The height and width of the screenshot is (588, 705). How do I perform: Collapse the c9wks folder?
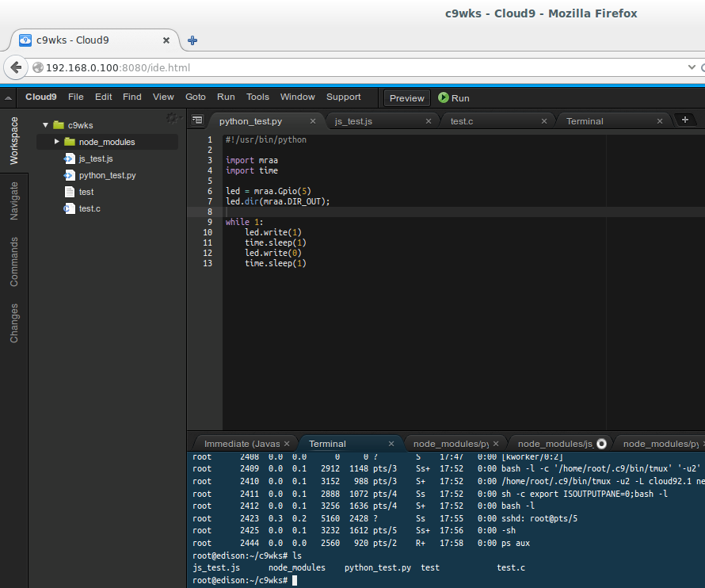tap(46, 124)
